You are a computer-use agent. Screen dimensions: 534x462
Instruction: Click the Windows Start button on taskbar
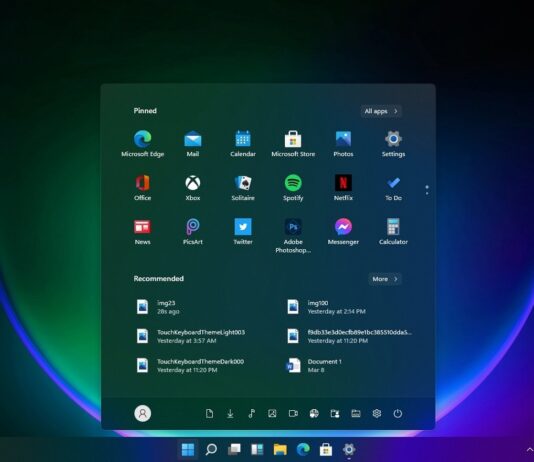188,449
